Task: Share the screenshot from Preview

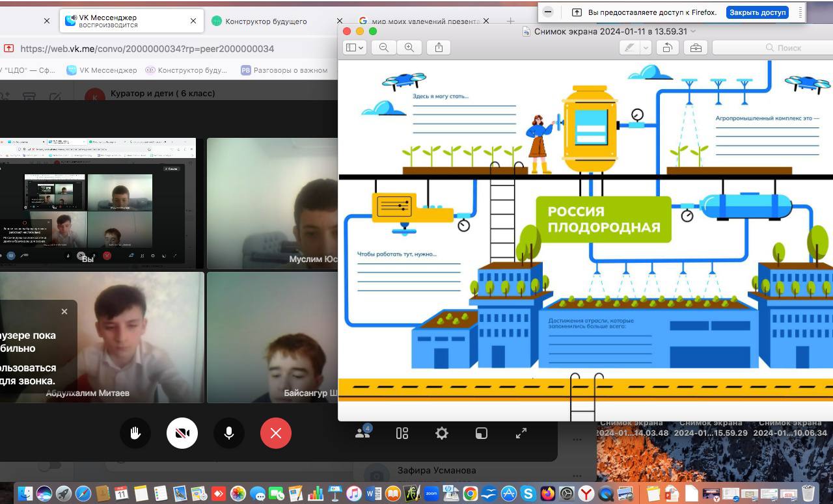Action: coord(439,47)
